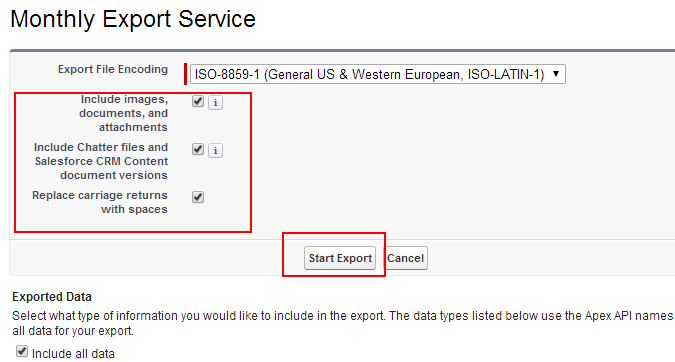Open the info icon beside Include images checkbox
This screenshot has width=675, height=362.
[215, 103]
